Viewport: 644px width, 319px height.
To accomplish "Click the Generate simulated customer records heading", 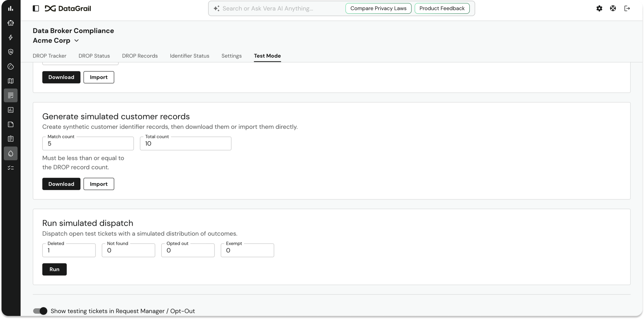I will (116, 117).
